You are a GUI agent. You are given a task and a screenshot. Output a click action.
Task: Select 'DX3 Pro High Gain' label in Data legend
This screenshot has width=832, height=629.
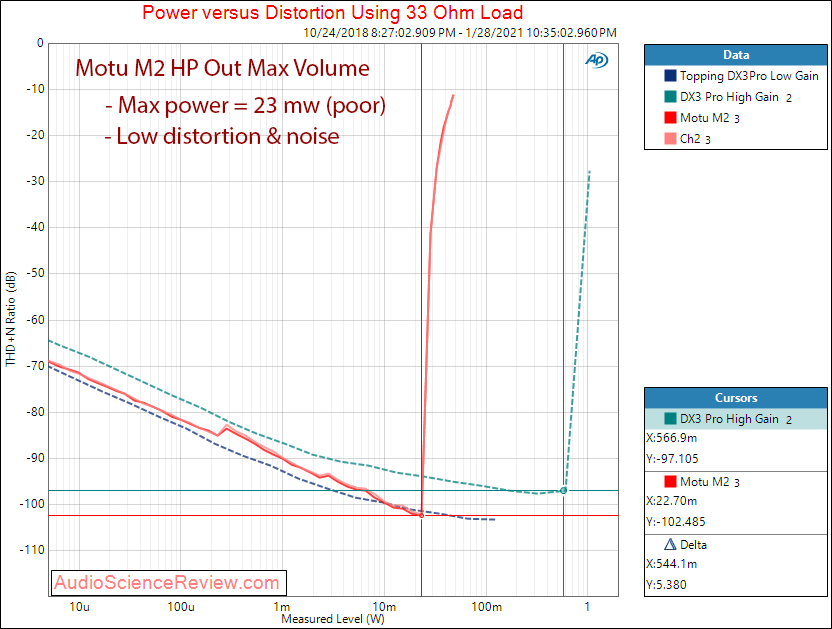tap(729, 97)
